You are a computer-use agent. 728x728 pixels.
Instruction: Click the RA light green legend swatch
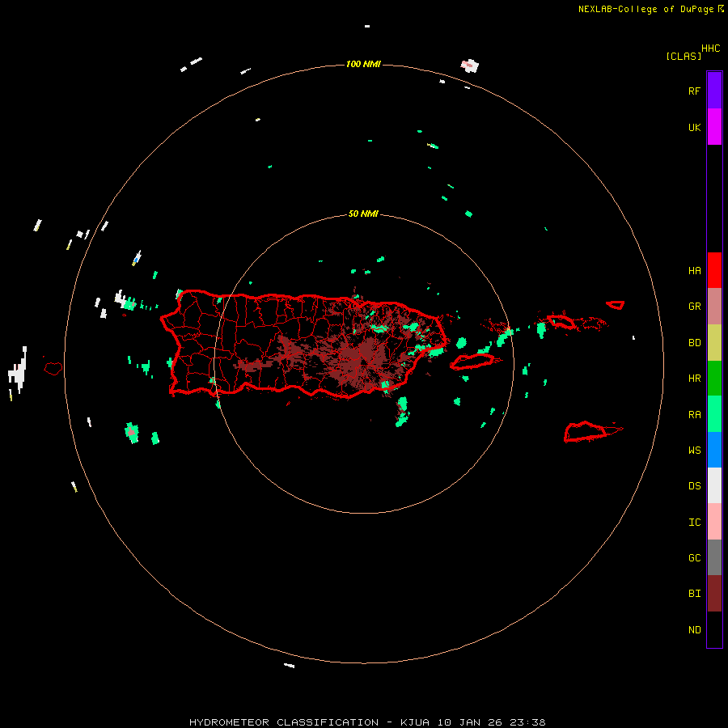pos(714,414)
